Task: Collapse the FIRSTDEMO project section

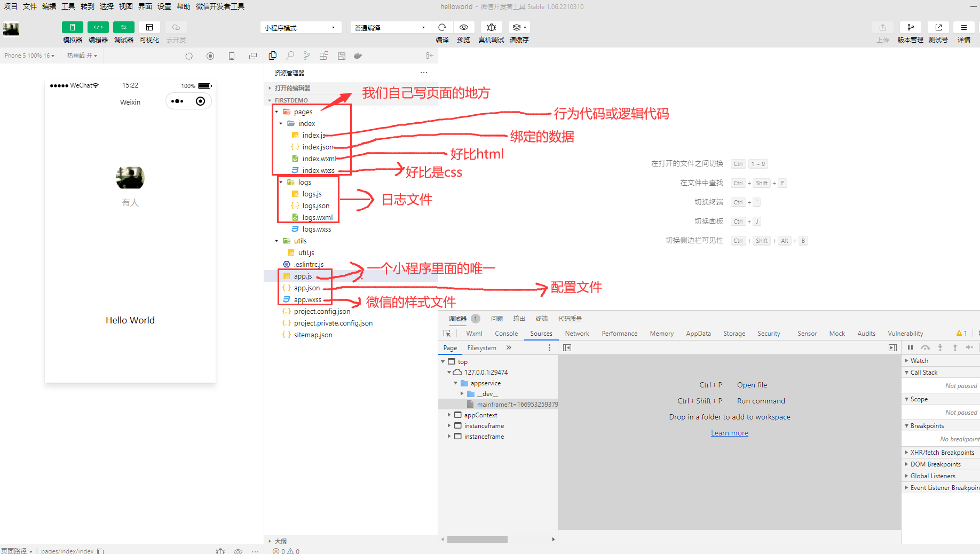Action: point(351,100)
